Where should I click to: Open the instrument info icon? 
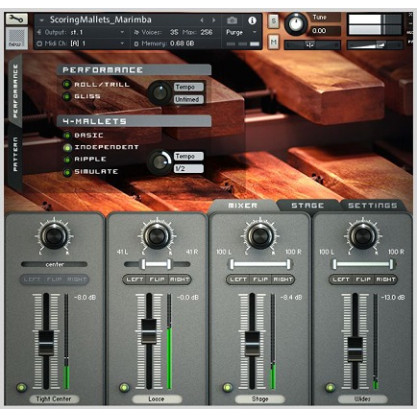click(x=252, y=21)
